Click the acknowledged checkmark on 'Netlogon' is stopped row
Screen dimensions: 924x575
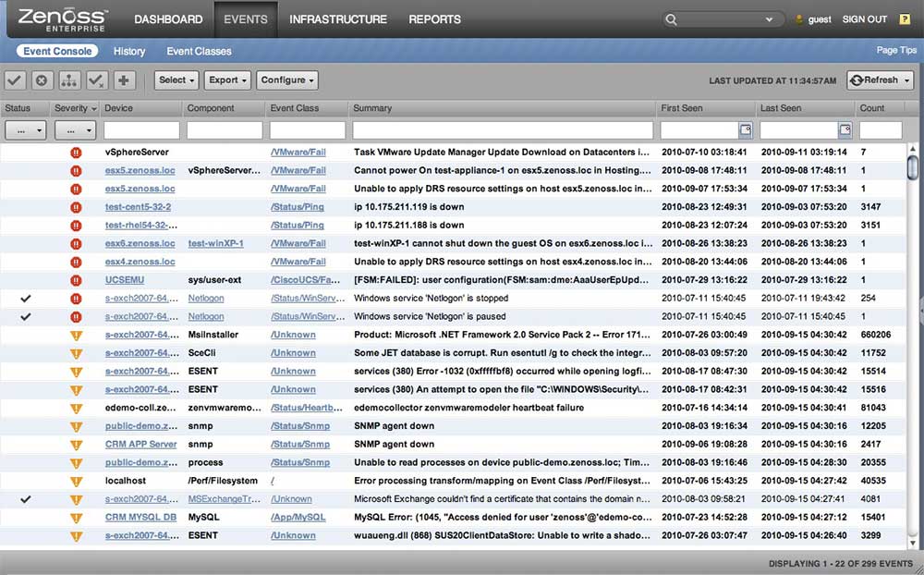pyautogui.click(x=25, y=299)
